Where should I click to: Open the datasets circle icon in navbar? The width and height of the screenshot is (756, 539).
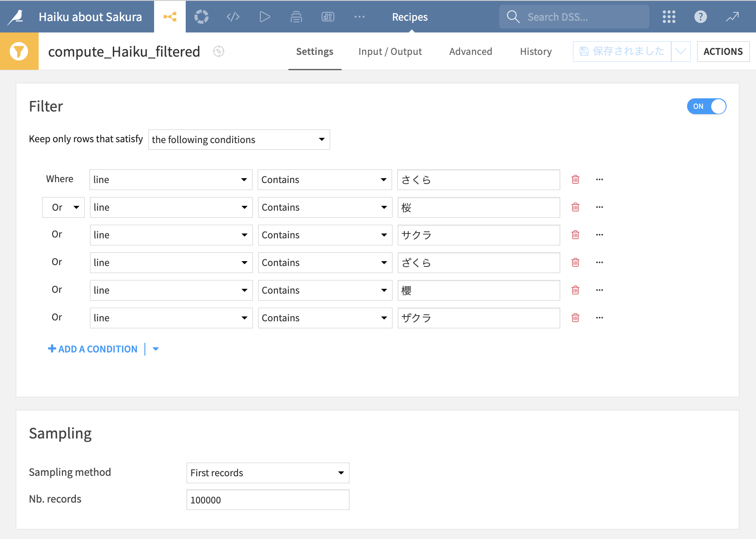(202, 17)
